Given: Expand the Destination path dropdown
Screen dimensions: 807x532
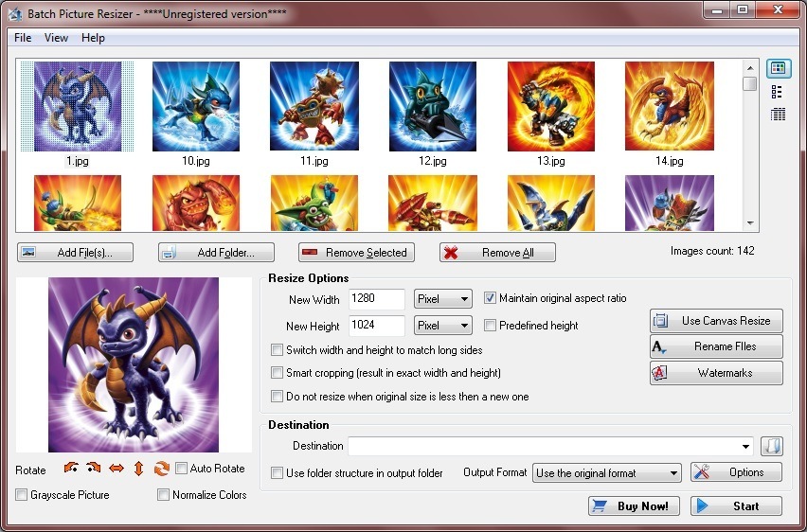Looking at the screenshot, I should [x=745, y=447].
